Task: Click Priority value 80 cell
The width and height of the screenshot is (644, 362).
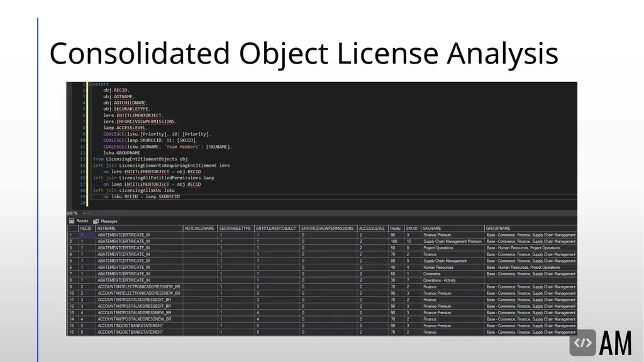Action: (x=396, y=261)
